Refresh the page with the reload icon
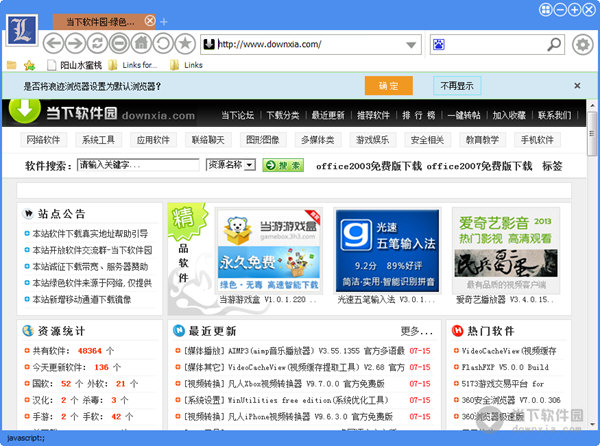 pos(97,44)
